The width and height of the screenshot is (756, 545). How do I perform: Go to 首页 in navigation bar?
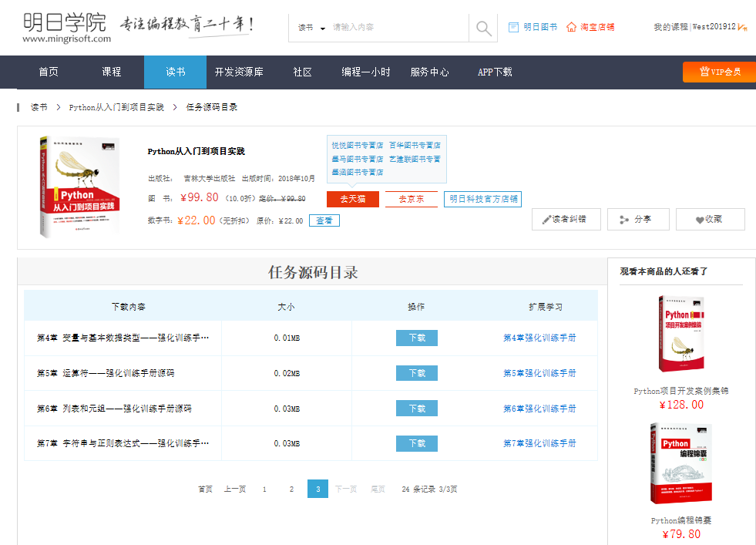tap(49, 72)
